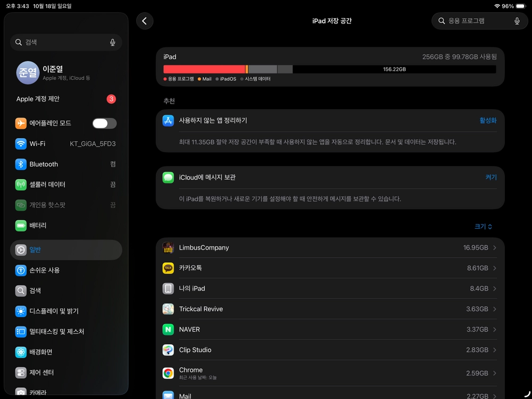
Task: Open 셀룰러 데이터 settings
Action: 66,185
